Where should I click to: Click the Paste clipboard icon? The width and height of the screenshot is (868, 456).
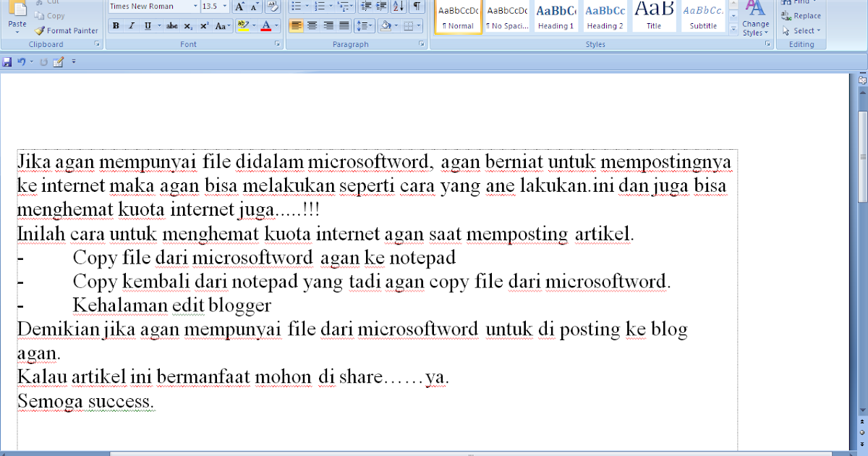17,9
